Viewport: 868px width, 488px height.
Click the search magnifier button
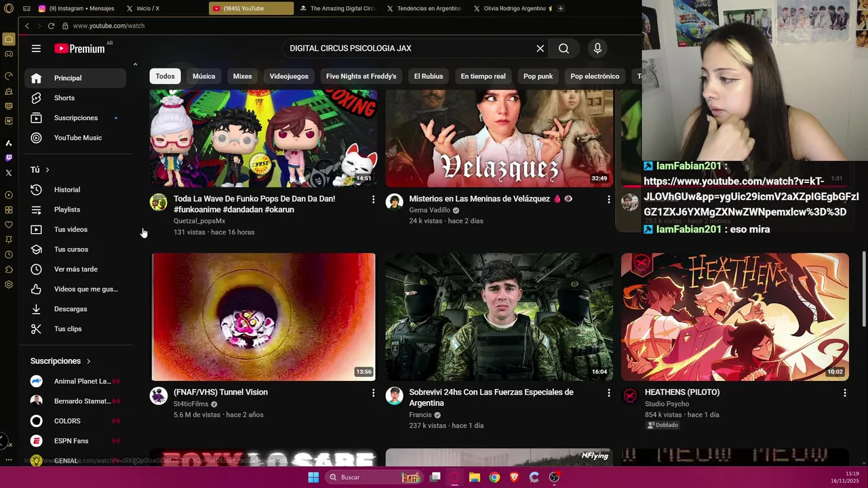[x=564, y=48]
